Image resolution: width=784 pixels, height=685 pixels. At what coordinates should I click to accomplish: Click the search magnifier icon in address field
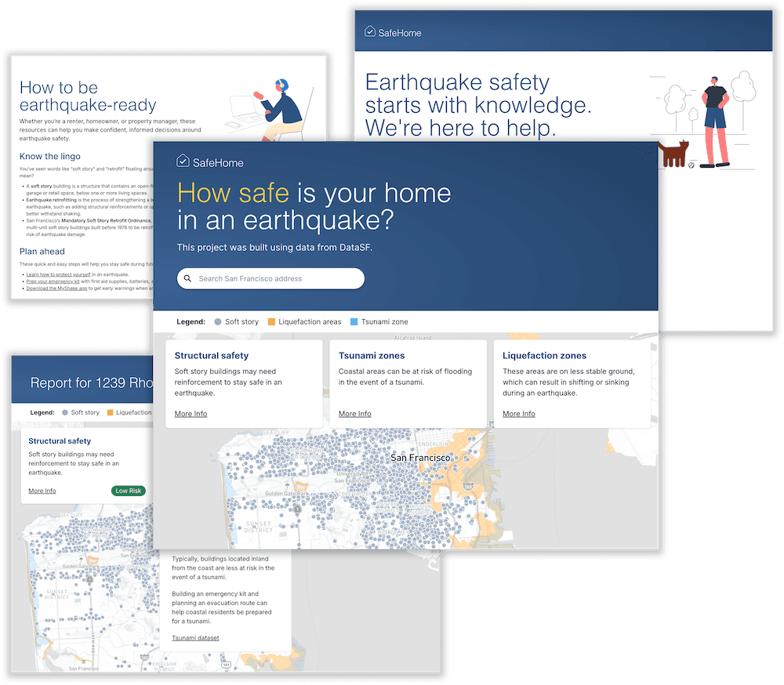tap(187, 278)
